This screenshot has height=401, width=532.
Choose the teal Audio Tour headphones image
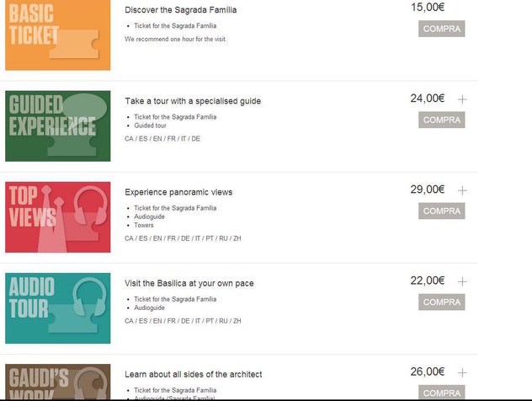(x=58, y=307)
